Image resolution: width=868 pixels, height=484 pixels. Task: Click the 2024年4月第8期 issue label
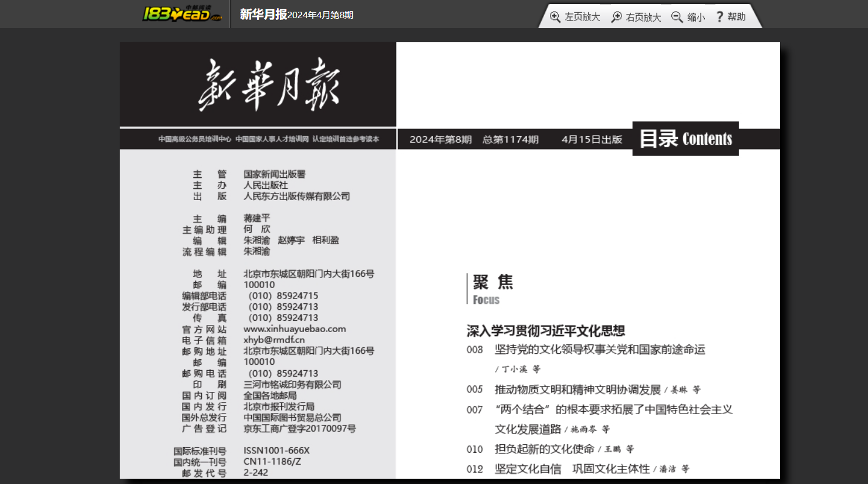tap(320, 15)
